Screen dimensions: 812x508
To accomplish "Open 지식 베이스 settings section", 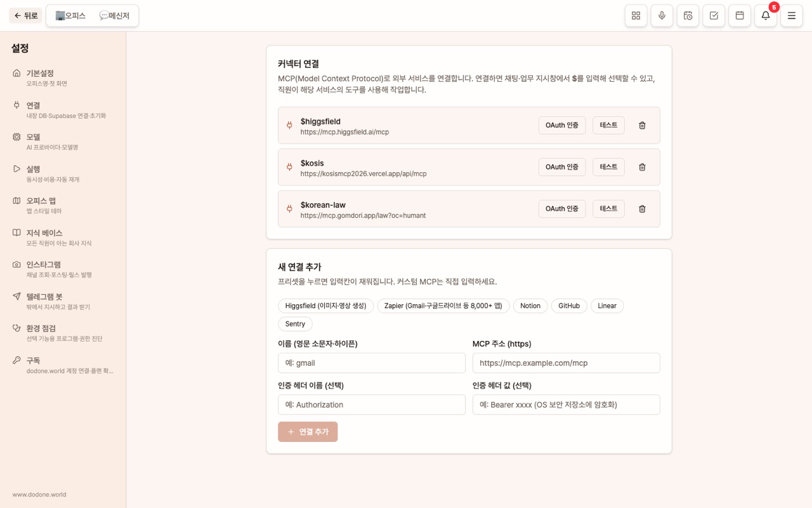I will click(63, 237).
